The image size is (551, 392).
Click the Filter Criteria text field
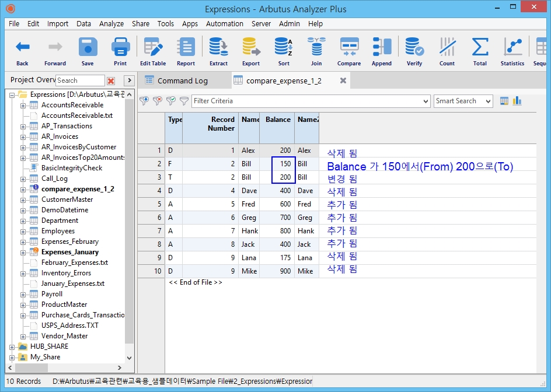307,101
